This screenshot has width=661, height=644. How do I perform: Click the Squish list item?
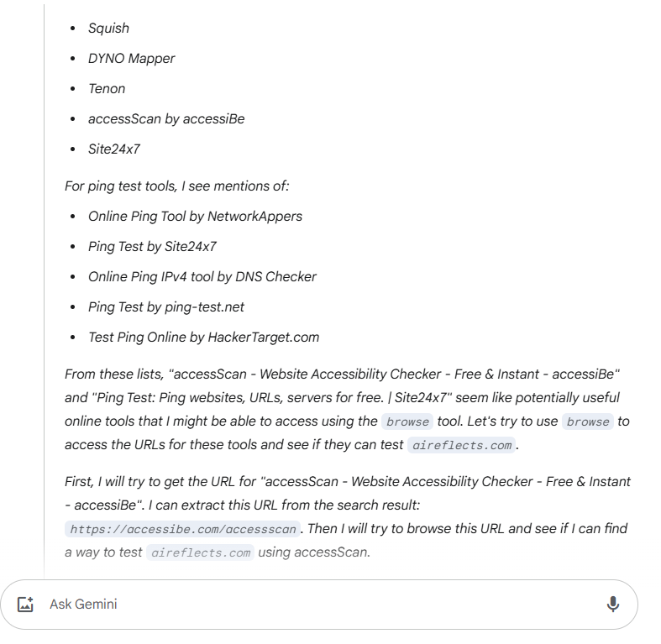[x=109, y=28]
